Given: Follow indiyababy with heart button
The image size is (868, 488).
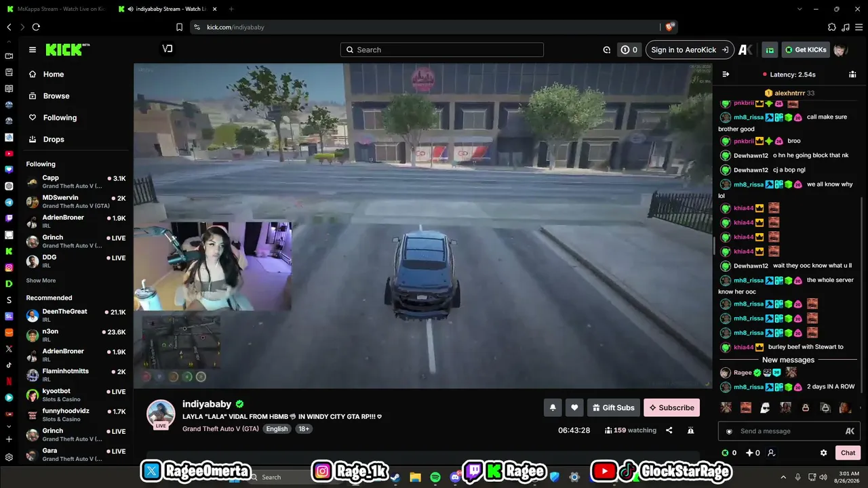Looking at the screenshot, I should pyautogui.click(x=574, y=407).
